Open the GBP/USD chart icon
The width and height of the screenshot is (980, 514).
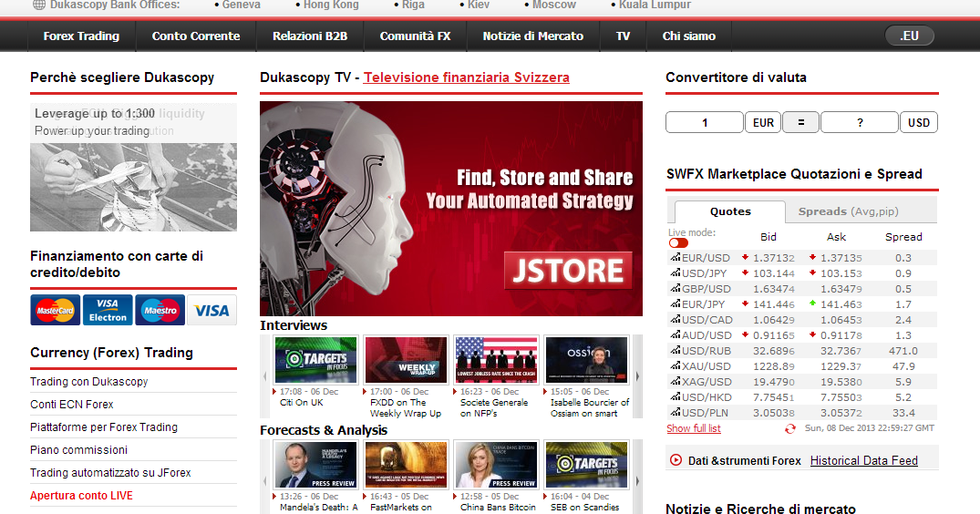tap(675, 289)
